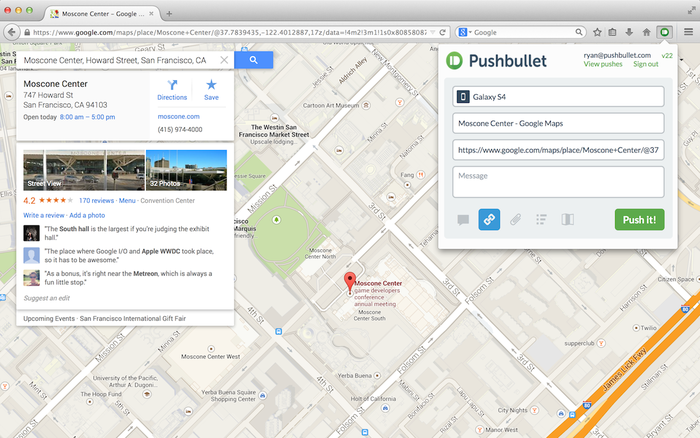Click the Cartoon Art Museum map marker
700x438 pixels.
366,105
